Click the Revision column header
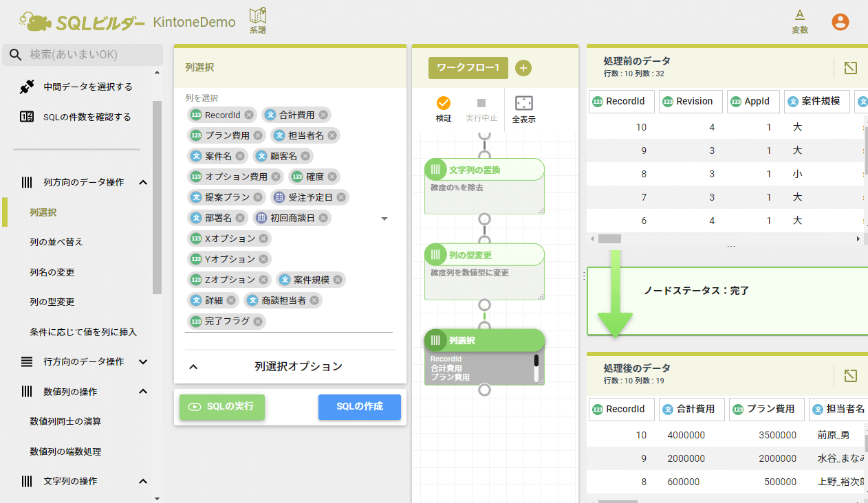Screen dimensions: 868x503 [x=691, y=101]
